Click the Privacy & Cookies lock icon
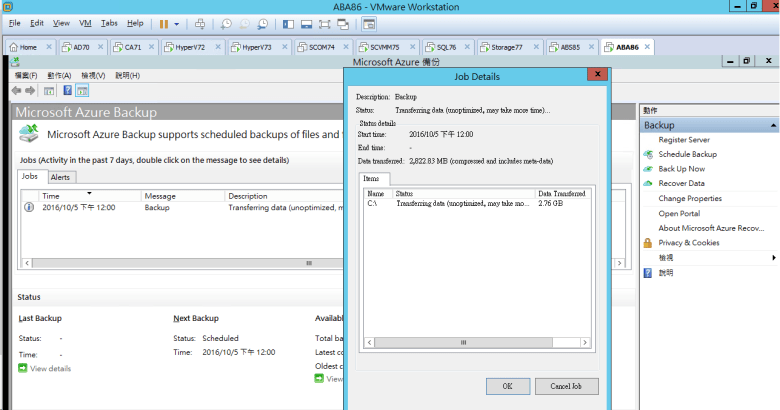The width and height of the screenshot is (780, 410). click(x=648, y=243)
